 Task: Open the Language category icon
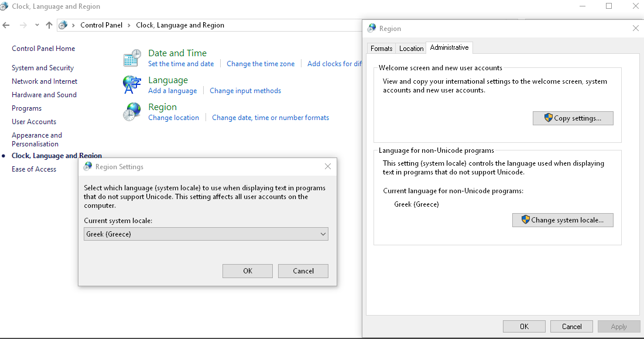click(132, 85)
